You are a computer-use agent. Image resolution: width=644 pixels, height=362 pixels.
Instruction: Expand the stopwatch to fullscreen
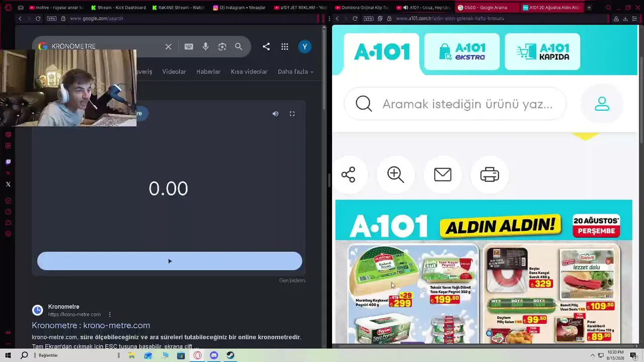click(x=292, y=114)
